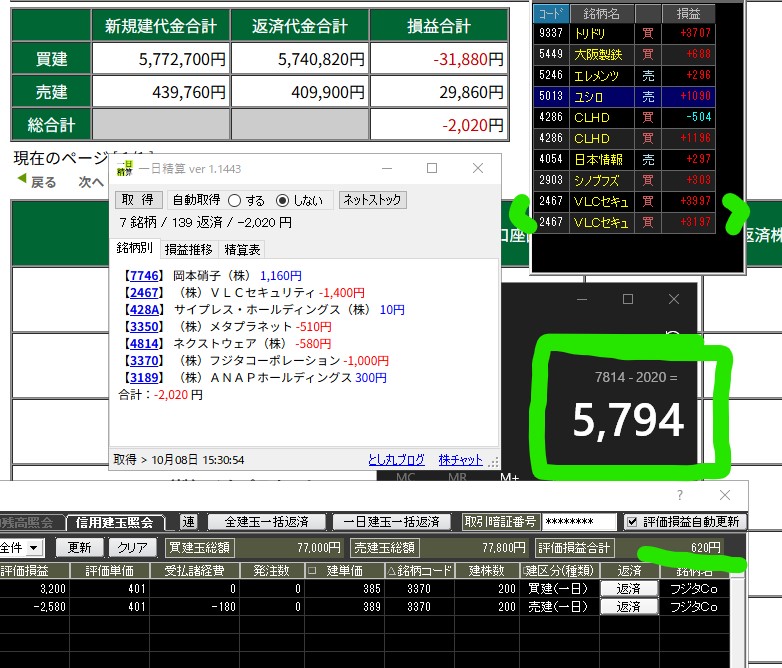The width and height of the screenshot is (782, 668).
Task: Click the 取引暗証番号 password field
Action: [x=581, y=522]
